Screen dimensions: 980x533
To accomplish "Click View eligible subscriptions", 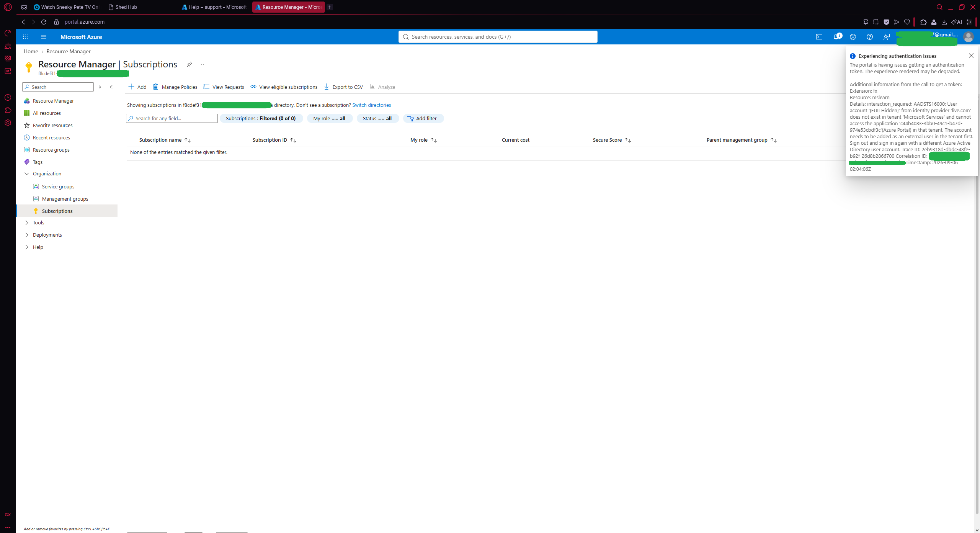I will coord(284,87).
